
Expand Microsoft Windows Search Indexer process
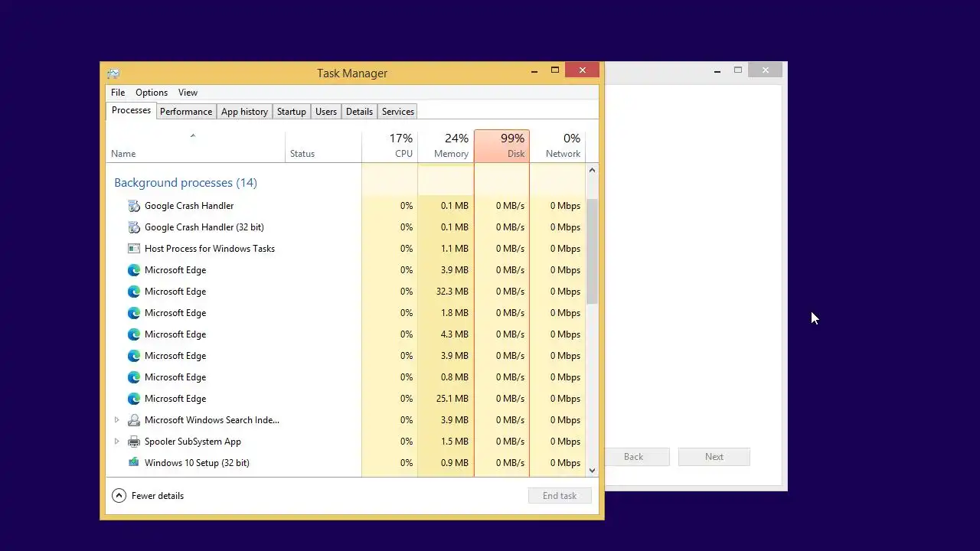116,420
